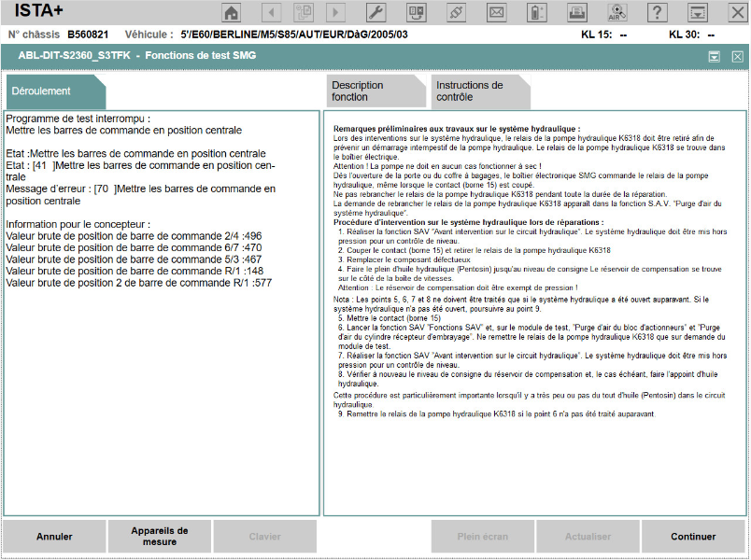
Task: Click the 'Remarques préliminaires' heading
Action: pyautogui.click(x=457, y=129)
